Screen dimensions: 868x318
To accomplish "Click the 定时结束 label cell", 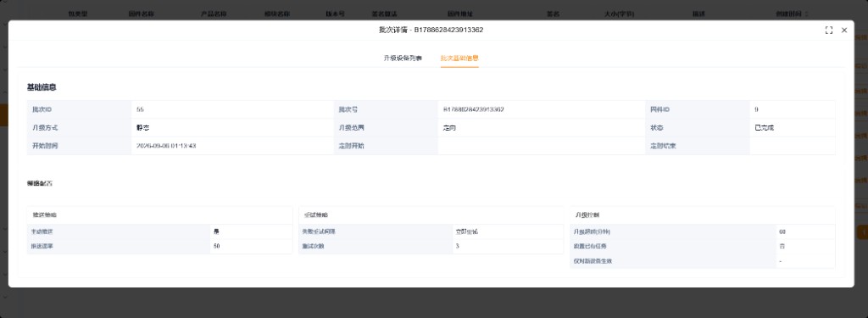I will (698, 146).
